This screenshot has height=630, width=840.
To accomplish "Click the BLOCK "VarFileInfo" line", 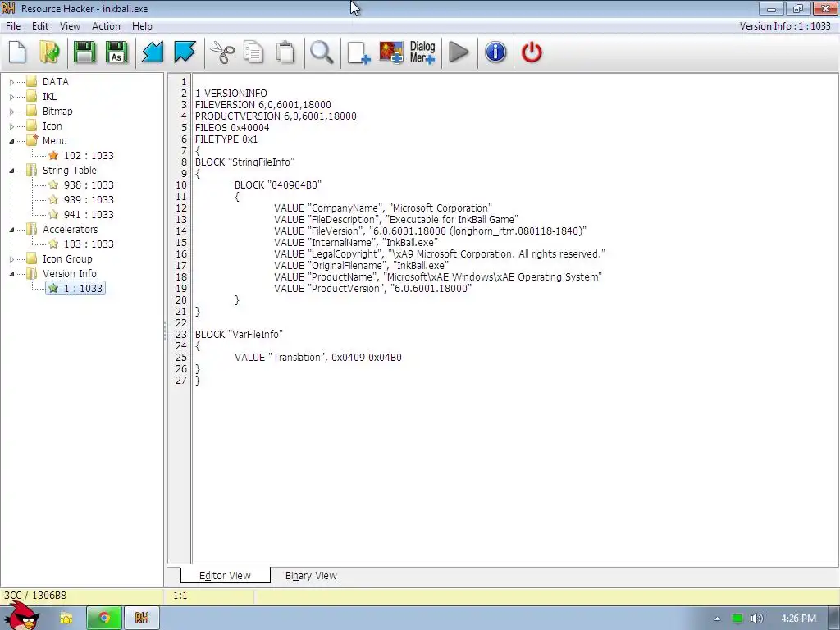I will (x=239, y=335).
